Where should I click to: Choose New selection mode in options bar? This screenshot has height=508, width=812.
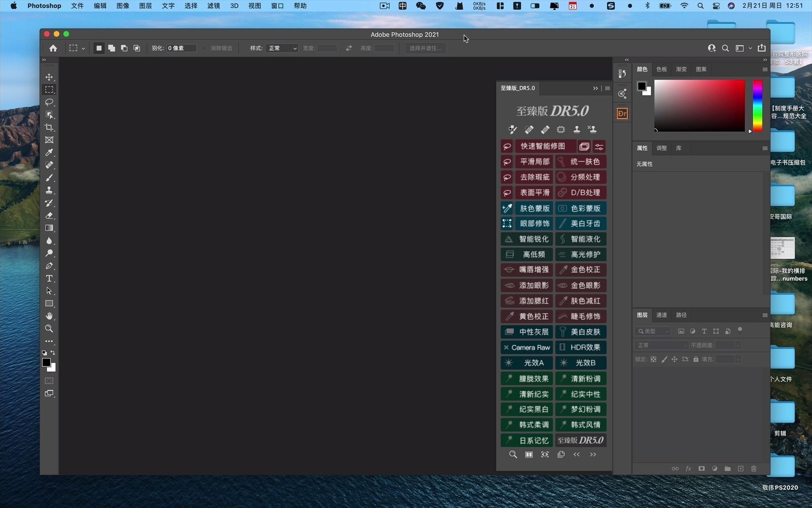pos(99,48)
